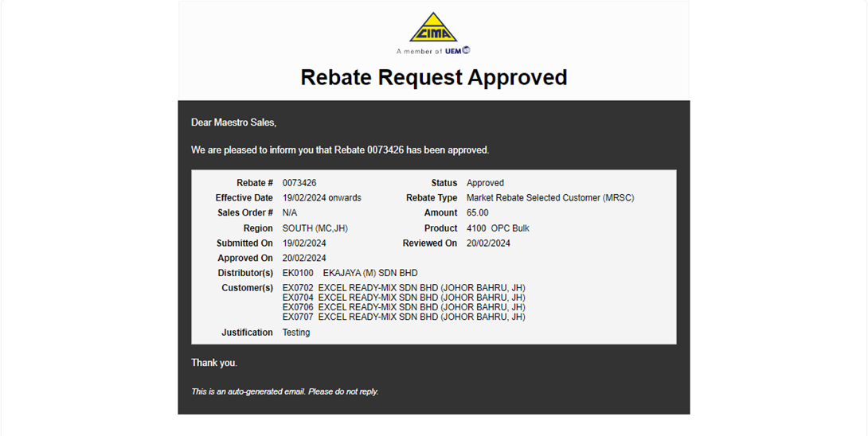
Task: Click the 'Status' label
Action: point(444,182)
